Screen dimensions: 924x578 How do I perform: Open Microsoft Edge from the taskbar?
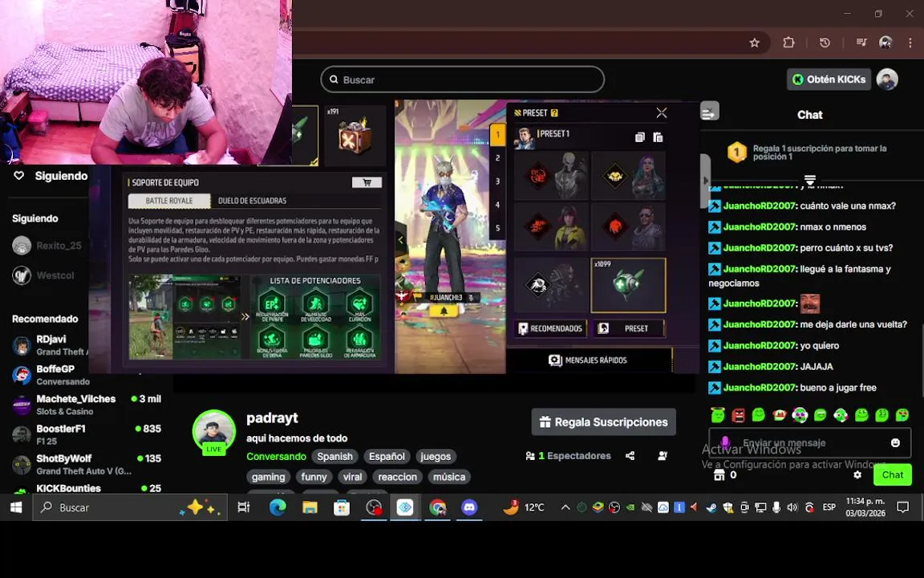tap(278, 507)
